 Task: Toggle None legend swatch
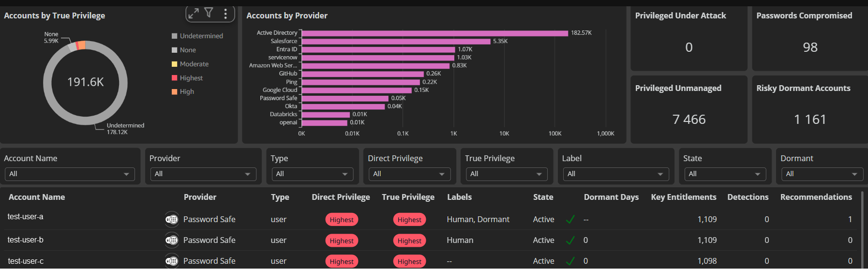(x=174, y=50)
